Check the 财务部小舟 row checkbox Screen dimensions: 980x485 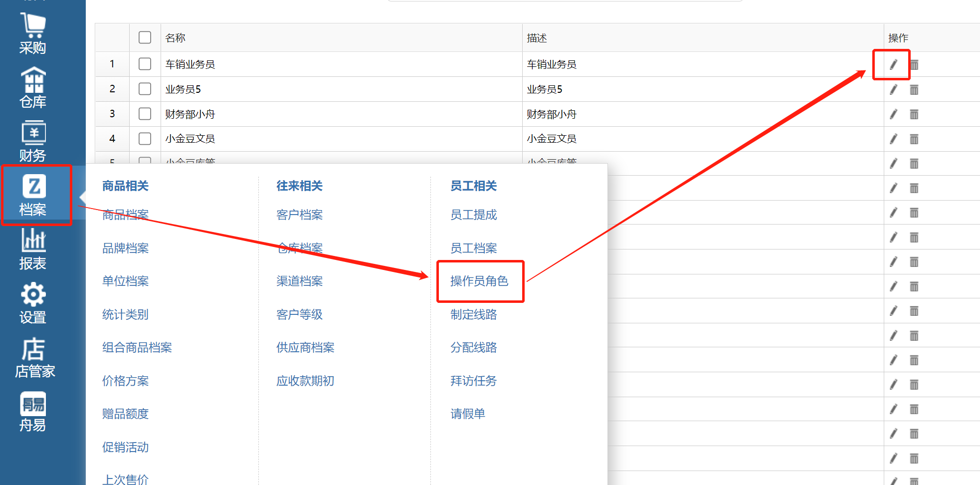(x=145, y=114)
